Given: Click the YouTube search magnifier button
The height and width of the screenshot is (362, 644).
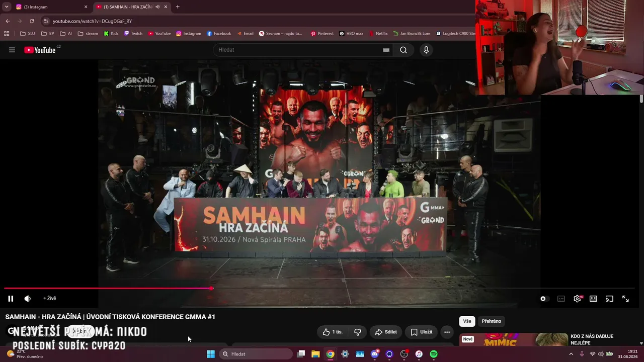Looking at the screenshot, I should click(404, 50).
